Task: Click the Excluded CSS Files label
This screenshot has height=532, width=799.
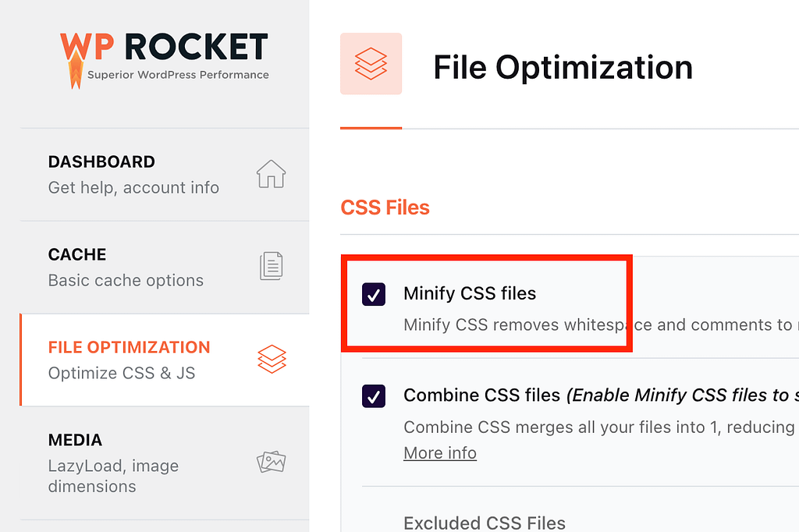Action: click(484, 523)
